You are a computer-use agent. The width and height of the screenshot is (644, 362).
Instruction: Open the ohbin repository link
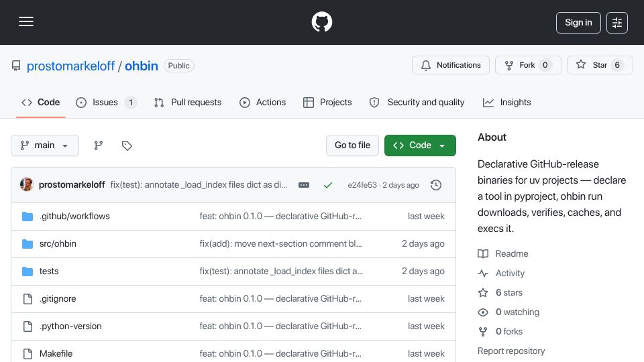[x=142, y=66]
